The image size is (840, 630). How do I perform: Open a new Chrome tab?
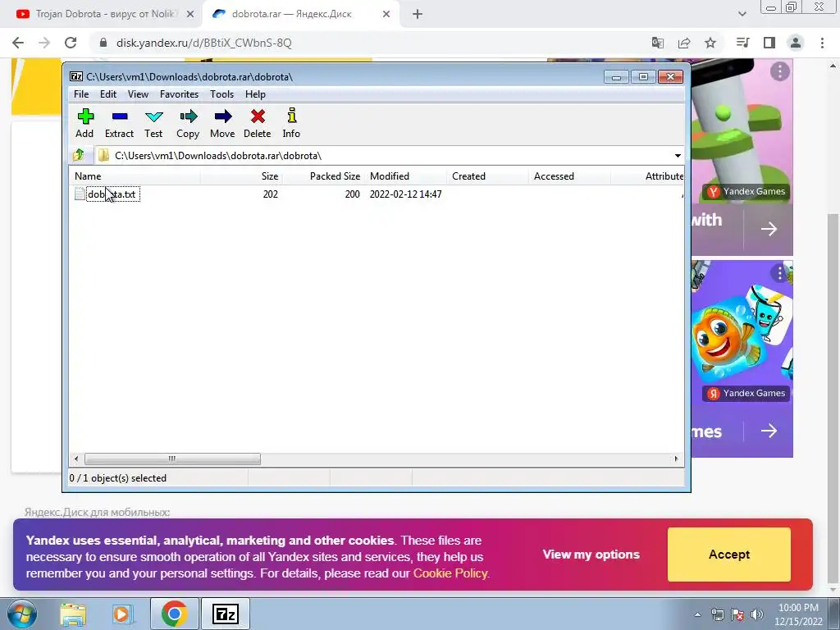418,15
